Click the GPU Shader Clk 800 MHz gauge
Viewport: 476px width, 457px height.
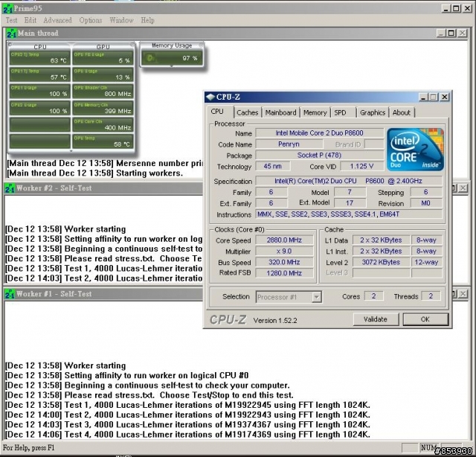click(x=103, y=91)
